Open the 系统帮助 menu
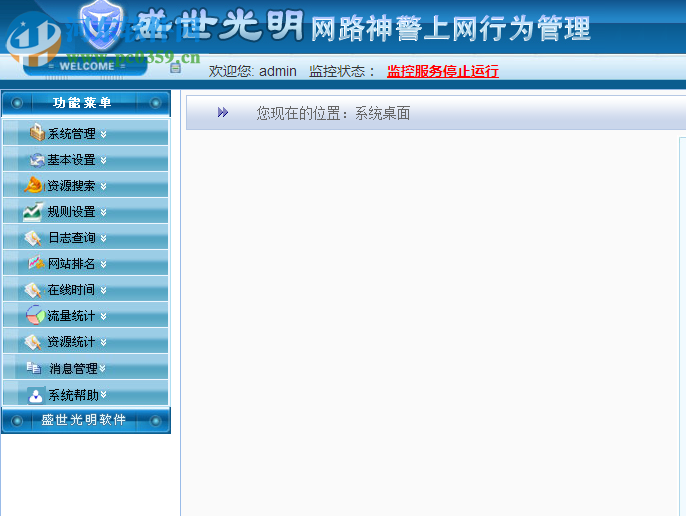This screenshot has height=516, width=686. [x=85, y=393]
